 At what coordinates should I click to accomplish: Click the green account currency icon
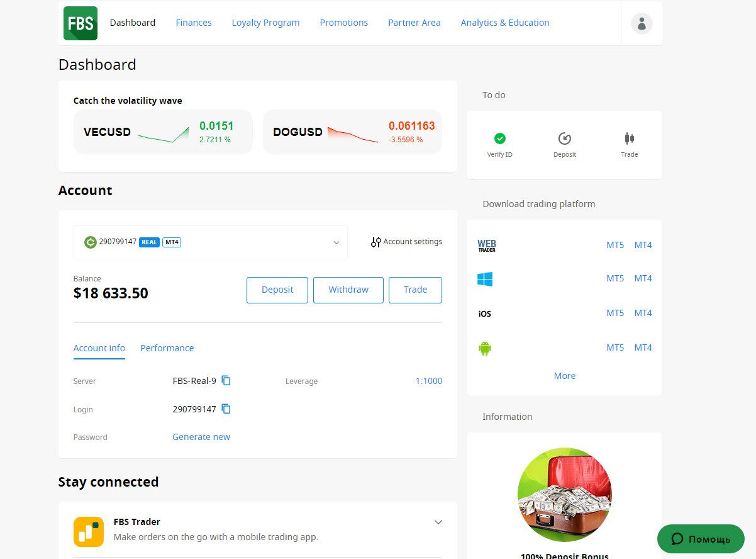pos(91,242)
